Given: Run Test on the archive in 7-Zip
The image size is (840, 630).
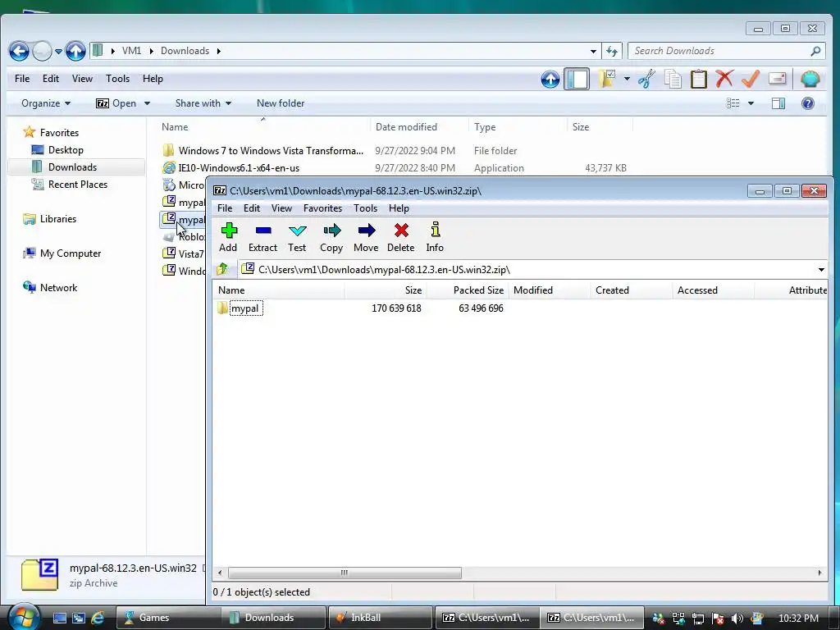Looking at the screenshot, I should 297,237.
